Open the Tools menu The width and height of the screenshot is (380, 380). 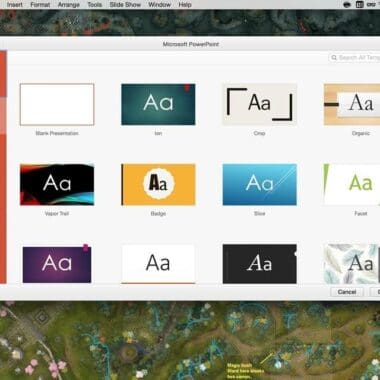[95, 5]
